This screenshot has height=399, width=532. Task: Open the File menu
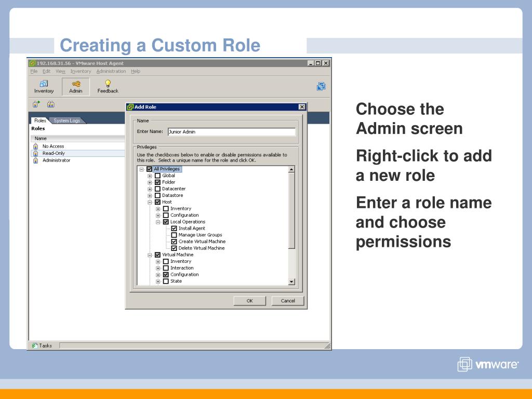[34, 71]
